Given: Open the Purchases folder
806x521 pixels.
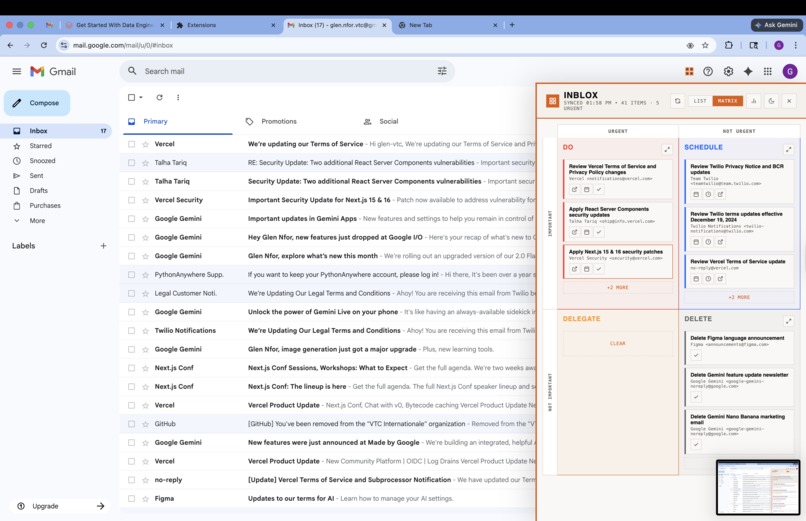Looking at the screenshot, I should click(x=45, y=206).
